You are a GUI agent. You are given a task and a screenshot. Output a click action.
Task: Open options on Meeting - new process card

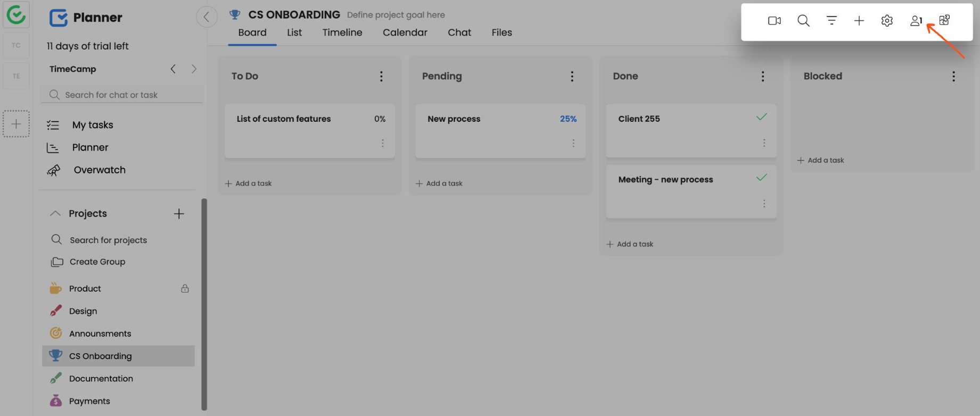click(x=764, y=204)
